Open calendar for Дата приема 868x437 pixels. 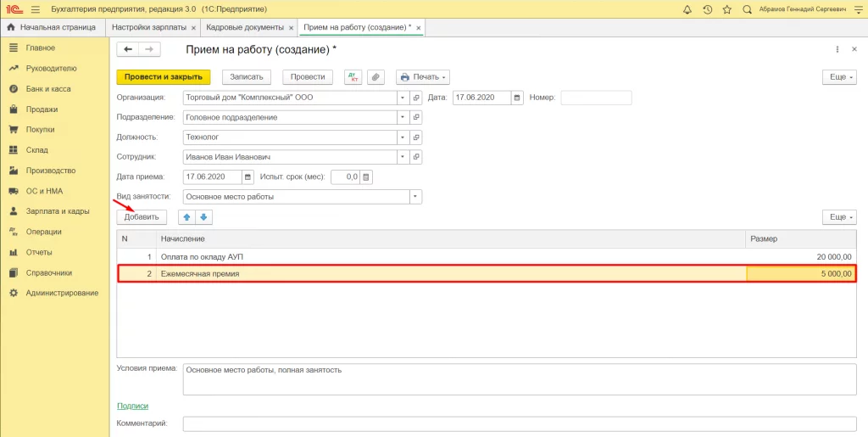pos(248,177)
